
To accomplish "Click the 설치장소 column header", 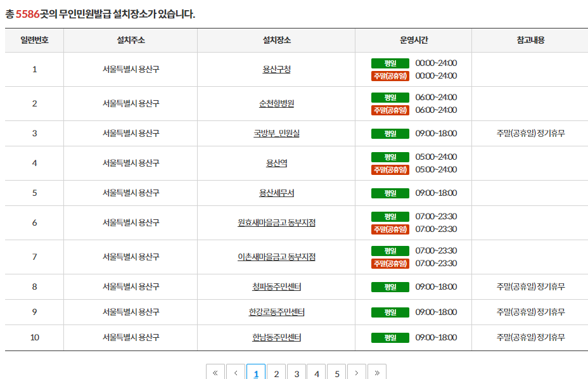I will (x=276, y=40).
